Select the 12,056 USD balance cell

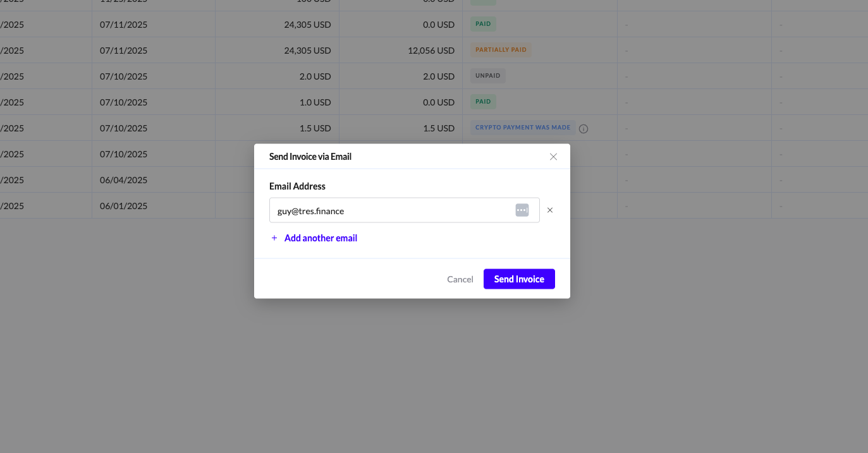431,51
